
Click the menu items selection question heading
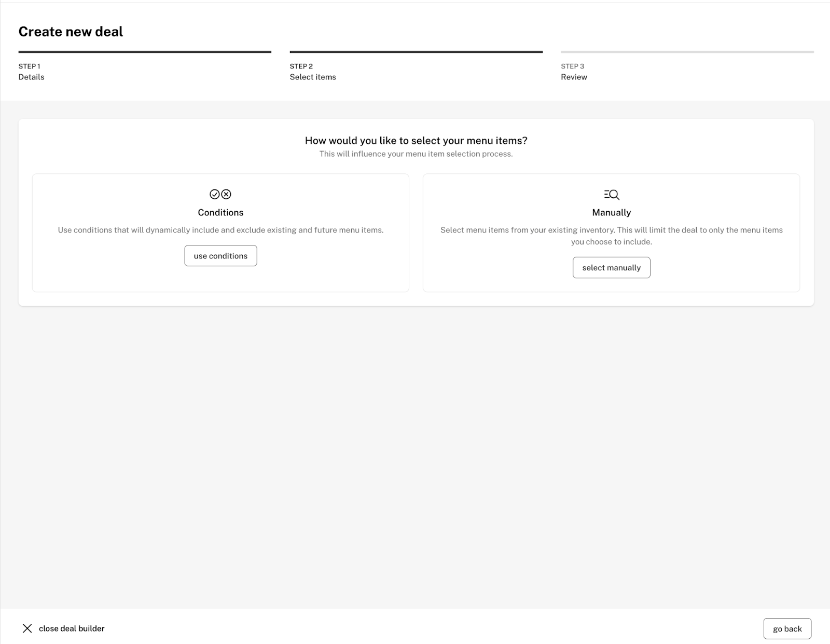[x=416, y=141]
